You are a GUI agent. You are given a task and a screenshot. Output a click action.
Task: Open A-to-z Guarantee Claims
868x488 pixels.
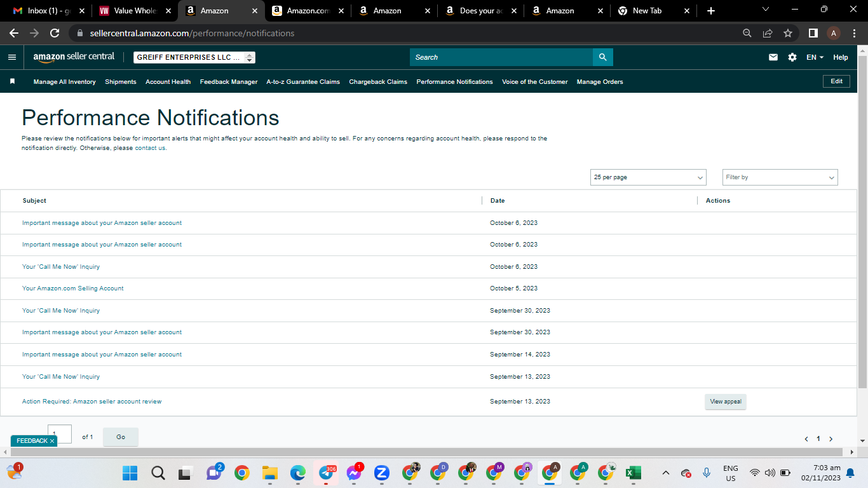[x=303, y=81]
